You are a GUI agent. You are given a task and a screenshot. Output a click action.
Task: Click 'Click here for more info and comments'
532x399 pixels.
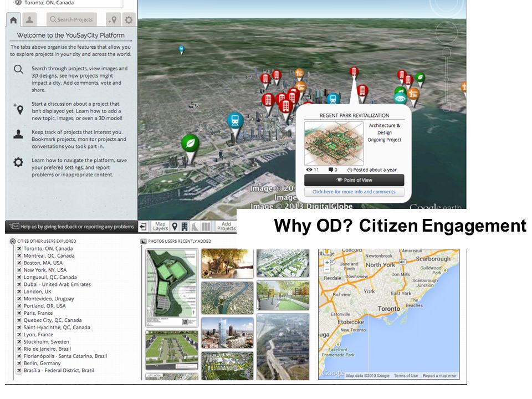[354, 192]
